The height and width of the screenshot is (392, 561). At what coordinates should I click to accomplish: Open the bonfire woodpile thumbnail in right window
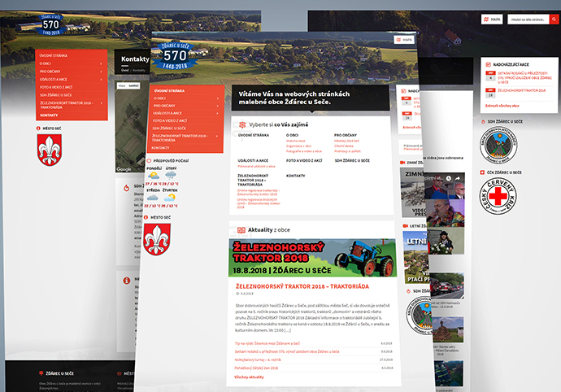pyautogui.click(x=447, y=330)
